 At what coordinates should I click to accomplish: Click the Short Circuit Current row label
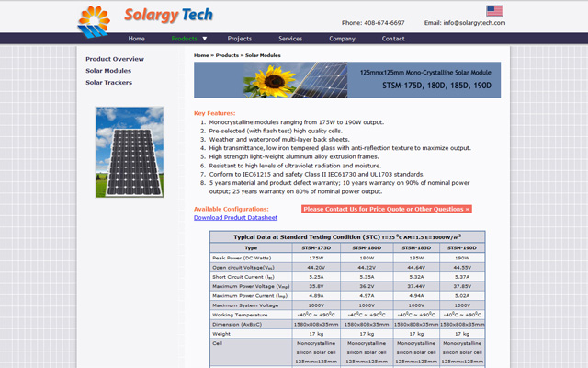point(243,277)
